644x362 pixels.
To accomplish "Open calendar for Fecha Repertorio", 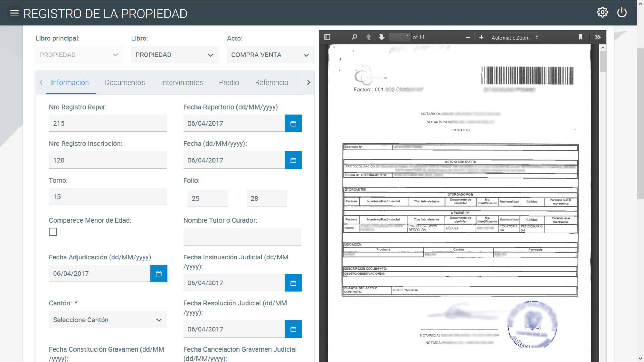I will 293,123.
